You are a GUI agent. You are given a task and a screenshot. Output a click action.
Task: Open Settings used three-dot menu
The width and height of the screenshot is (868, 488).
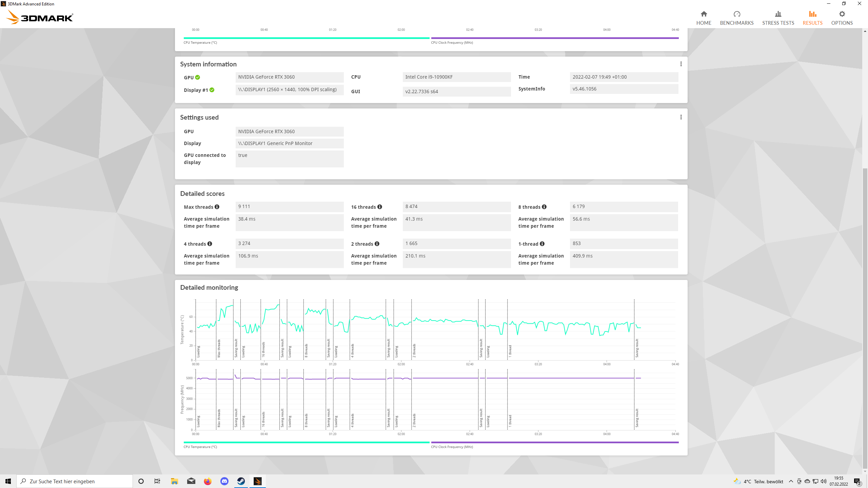point(681,117)
